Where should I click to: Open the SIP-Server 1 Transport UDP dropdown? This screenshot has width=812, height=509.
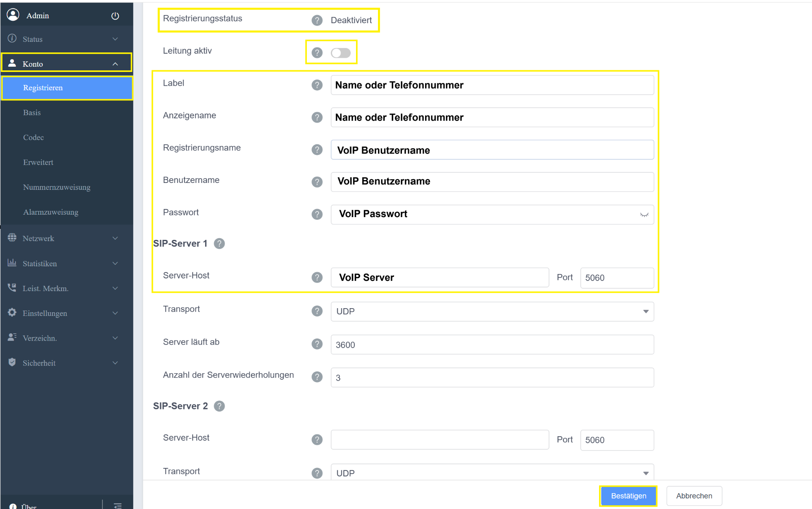(x=492, y=311)
